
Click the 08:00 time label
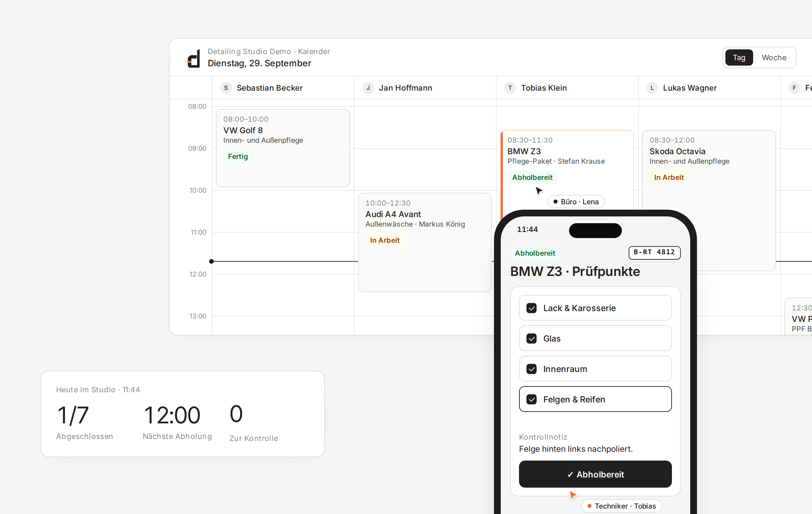(x=197, y=107)
